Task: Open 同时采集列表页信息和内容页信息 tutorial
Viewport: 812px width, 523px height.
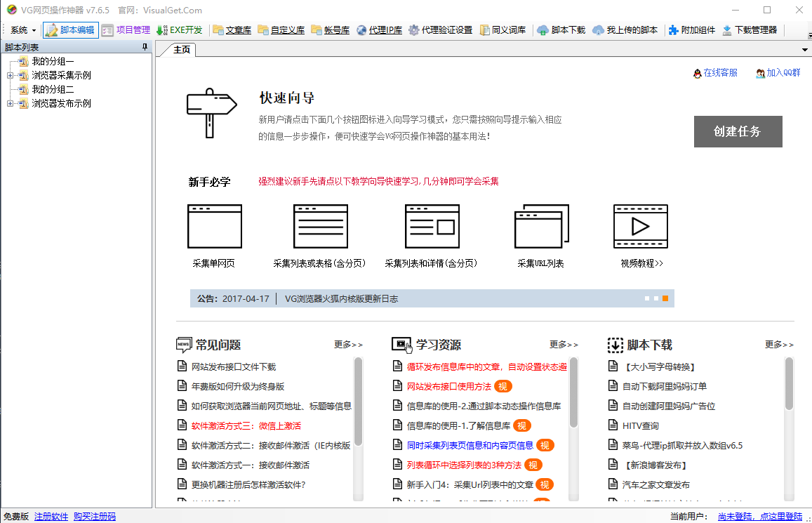Action: point(470,445)
